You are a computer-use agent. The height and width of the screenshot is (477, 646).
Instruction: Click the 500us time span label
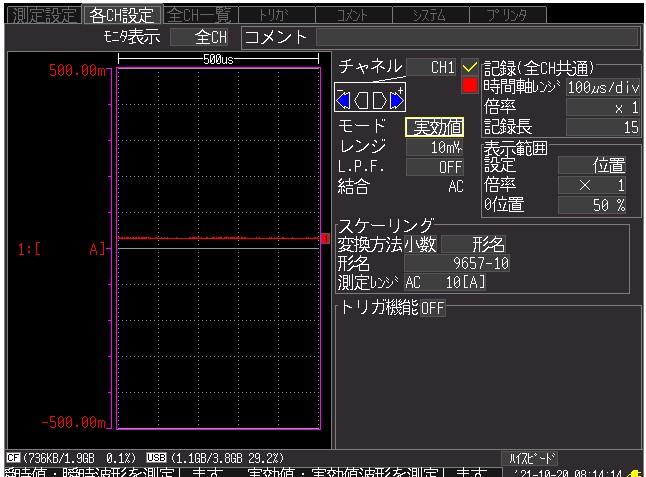[218, 60]
